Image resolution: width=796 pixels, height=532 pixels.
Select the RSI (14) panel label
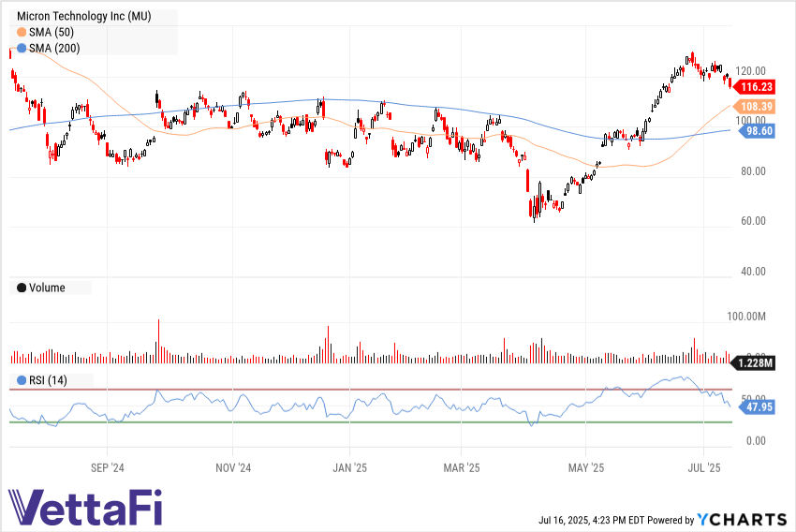click(48, 380)
